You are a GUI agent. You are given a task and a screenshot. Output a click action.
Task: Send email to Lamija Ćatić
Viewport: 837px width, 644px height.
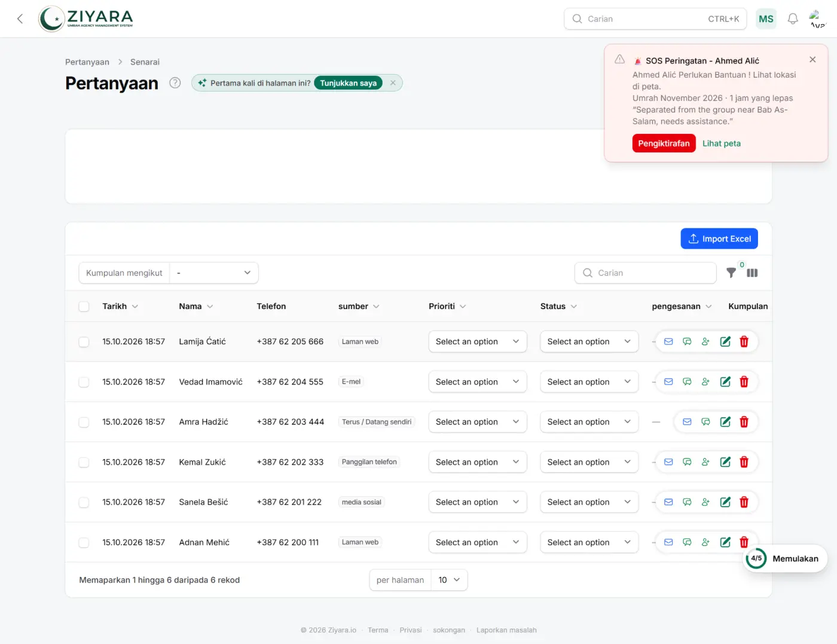click(668, 341)
